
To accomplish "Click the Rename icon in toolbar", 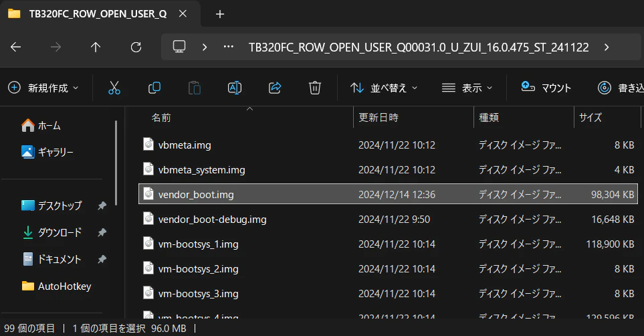I will click(235, 88).
